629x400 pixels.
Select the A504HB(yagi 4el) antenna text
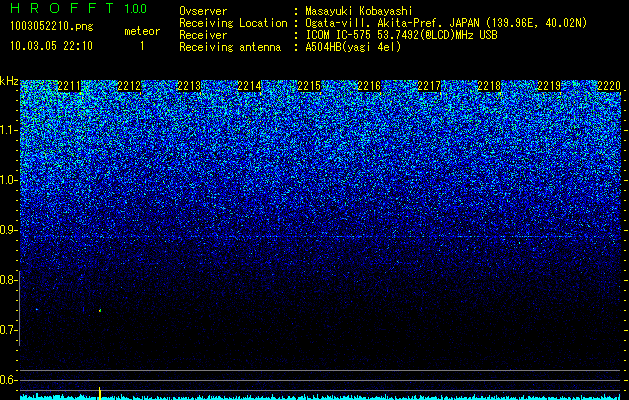(353, 47)
